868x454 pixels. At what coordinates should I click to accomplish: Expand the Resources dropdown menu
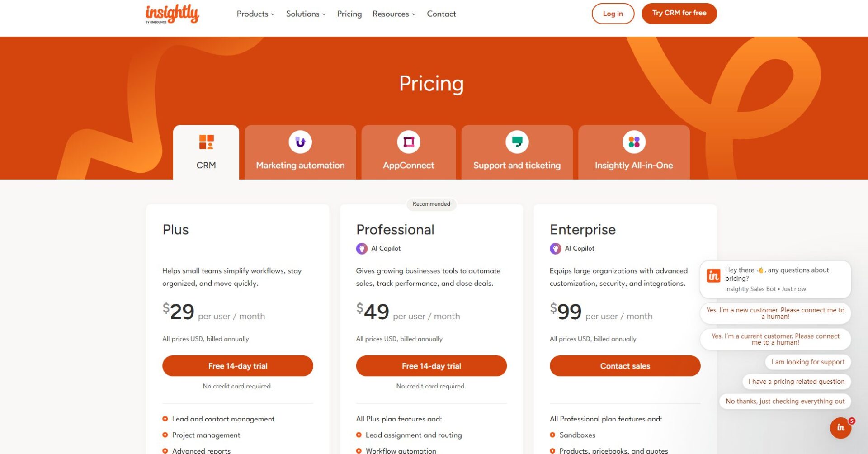coord(394,14)
